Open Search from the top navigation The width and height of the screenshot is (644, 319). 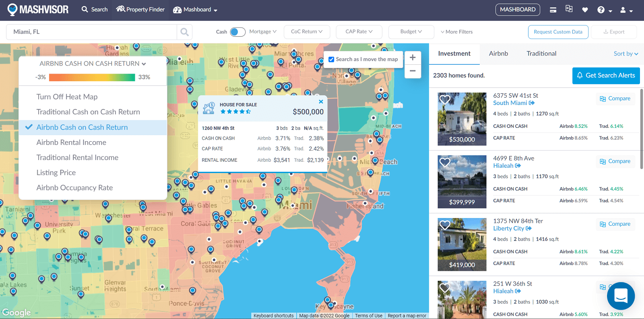tap(95, 9)
